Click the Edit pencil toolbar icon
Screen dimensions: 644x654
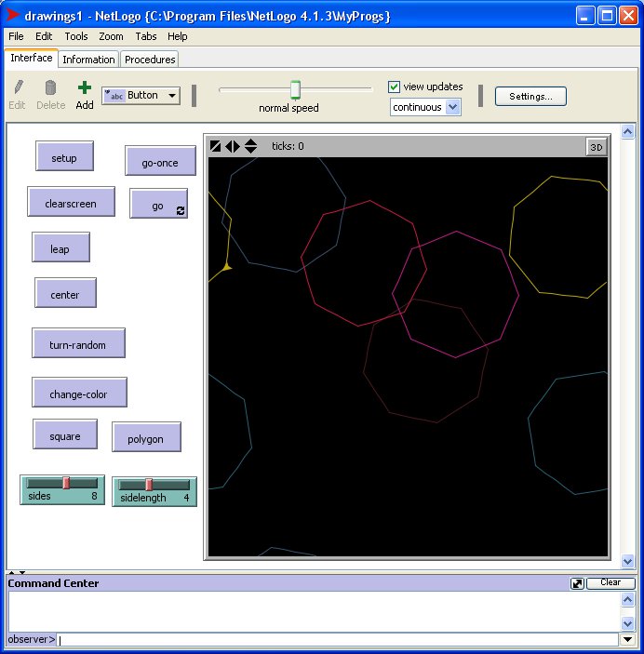[18, 87]
